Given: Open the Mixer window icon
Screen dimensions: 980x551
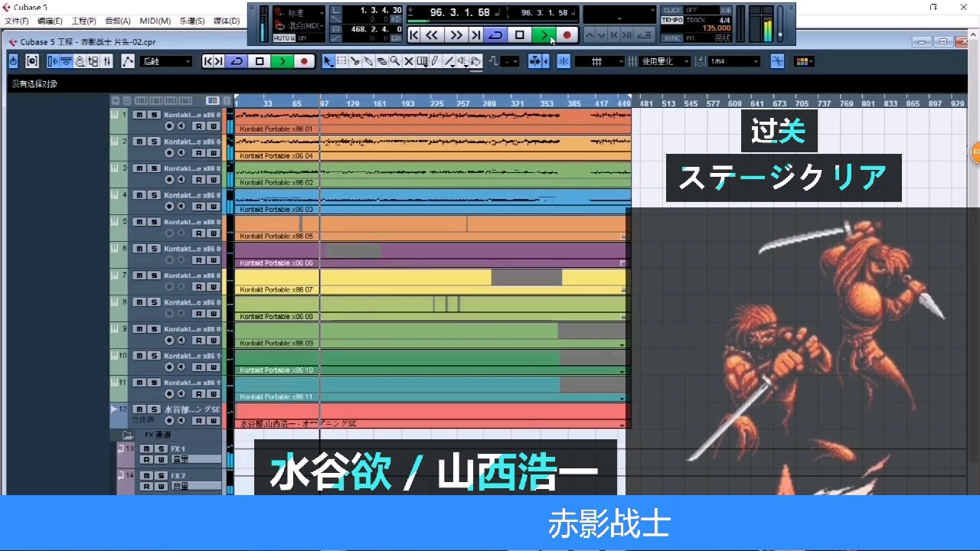Looking at the screenshot, I should pos(107,61).
